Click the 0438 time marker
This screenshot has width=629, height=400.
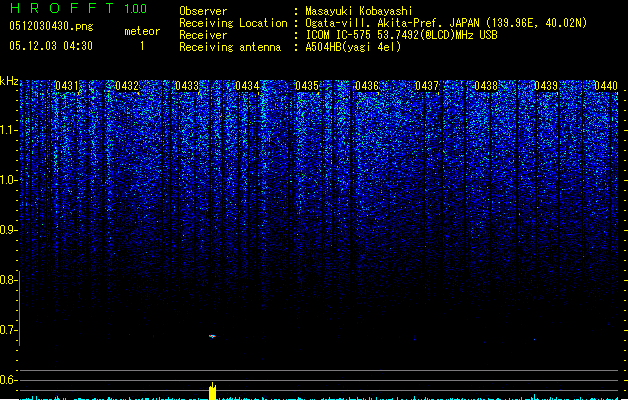tap(486, 86)
